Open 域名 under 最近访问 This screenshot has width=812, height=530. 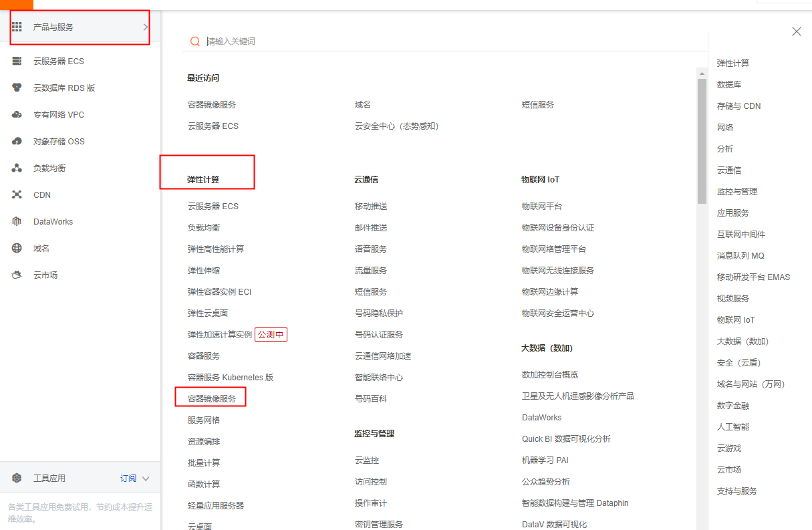[363, 105]
